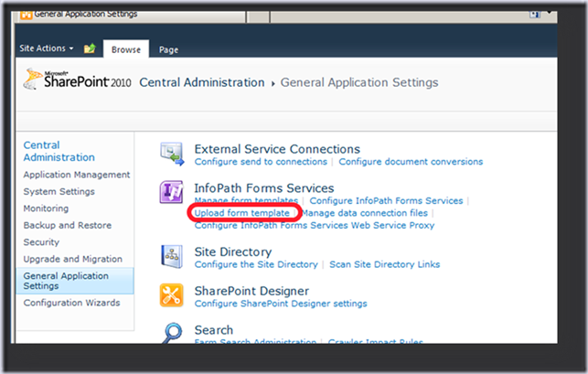The height and width of the screenshot is (374, 588).
Task: Open Security in the sidebar
Action: click(x=41, y=242)
